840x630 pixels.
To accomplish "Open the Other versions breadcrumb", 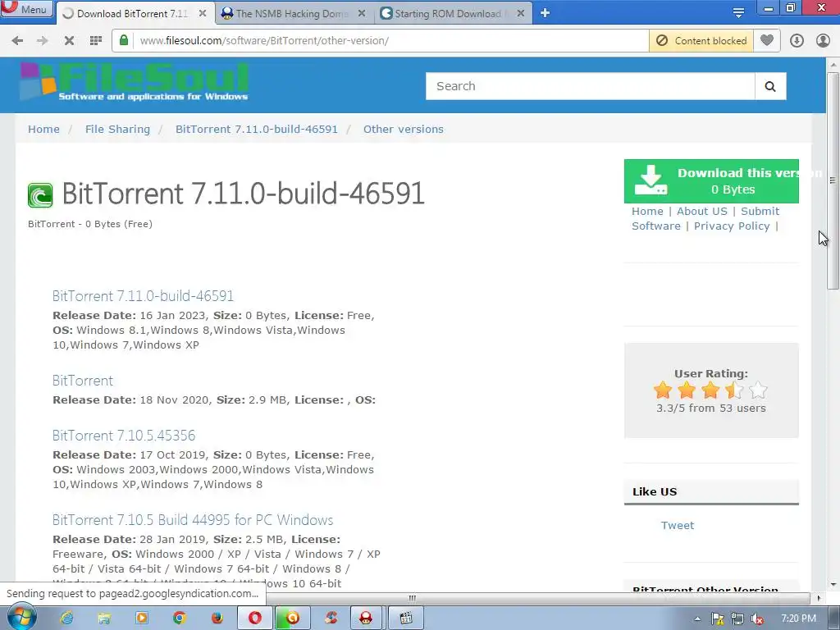I will pos(404,129).
